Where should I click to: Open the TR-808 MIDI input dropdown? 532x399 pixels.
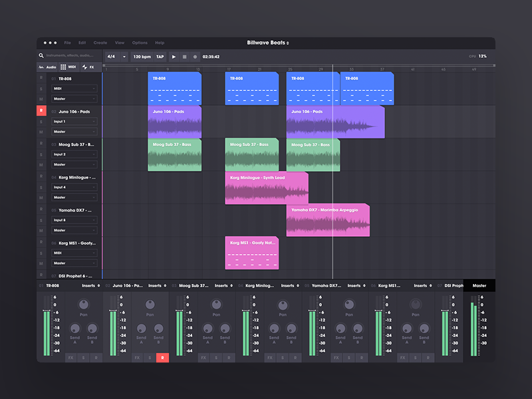tap(74, 88)
